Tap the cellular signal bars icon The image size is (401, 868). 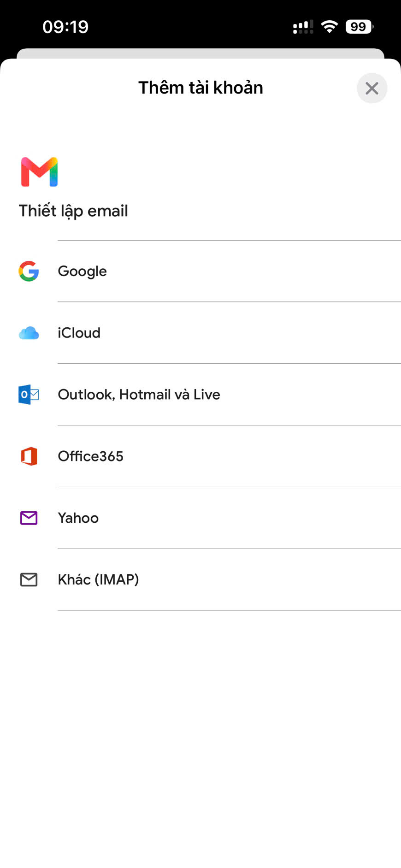pyautogui.click(x=303, y=27)
